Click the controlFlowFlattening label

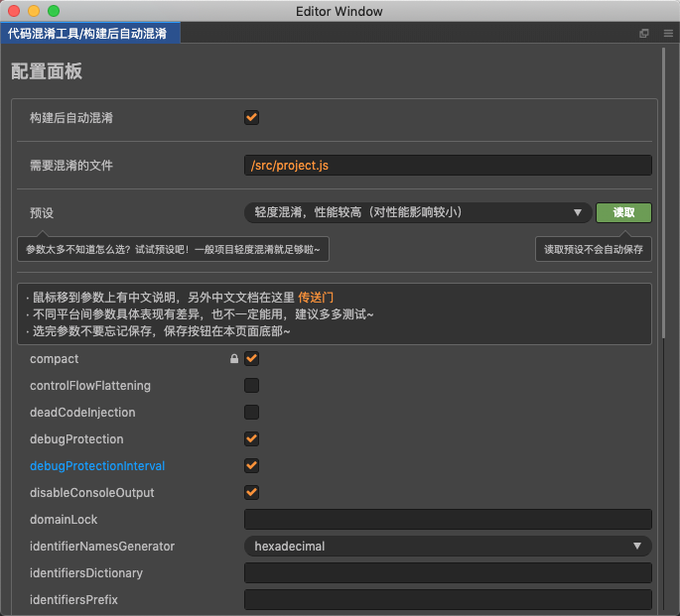pos(90,386)
